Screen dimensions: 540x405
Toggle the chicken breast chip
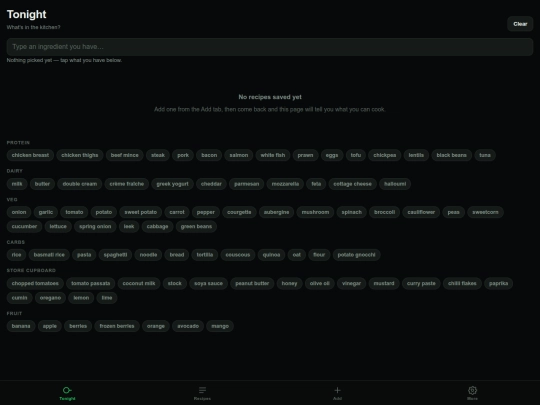pyautogui.click(x=30, y=155)
